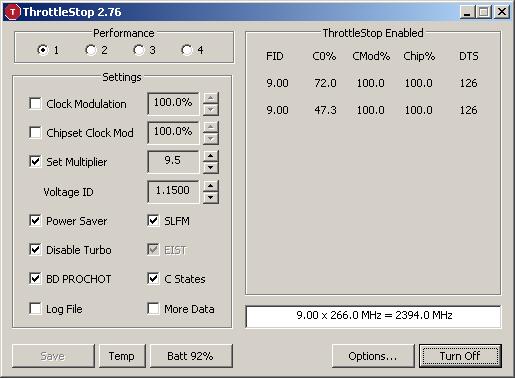The width and height of the screenshot is (515, 378).
Task: Increase Chipset Clock Mod with up arrow
Action: (211, 127)
